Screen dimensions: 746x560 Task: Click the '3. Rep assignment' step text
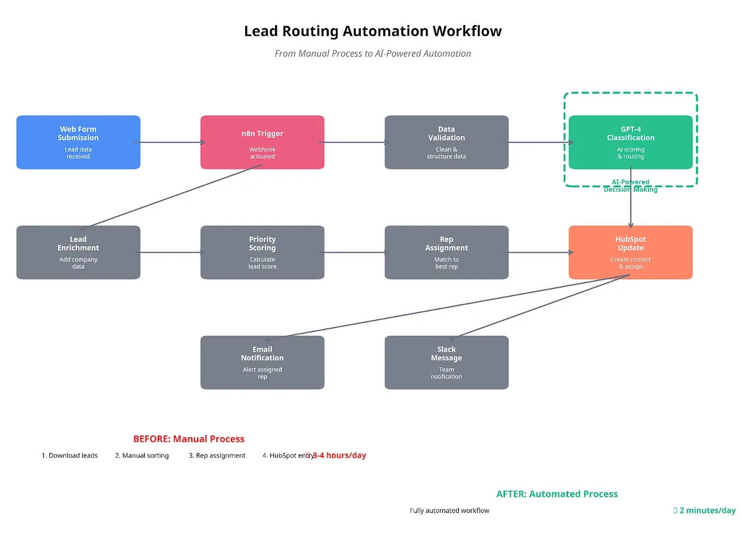click(217, 456)
